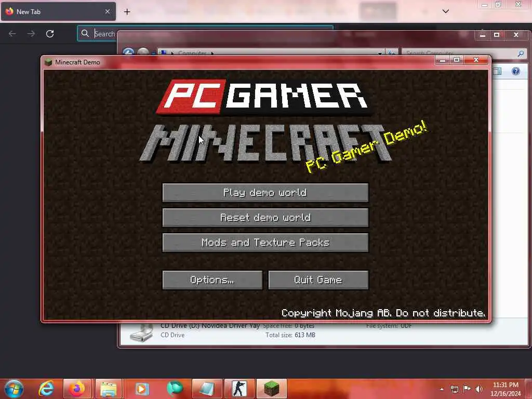Click the back button in Explorer window
Screen dimensions: 532x399
(x=128, y=52)
